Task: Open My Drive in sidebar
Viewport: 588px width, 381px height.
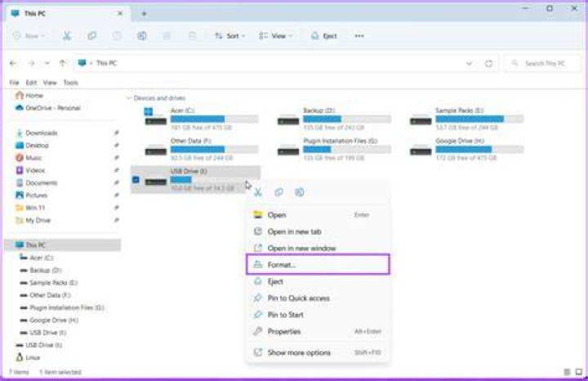Action: (x=33, y=220)
